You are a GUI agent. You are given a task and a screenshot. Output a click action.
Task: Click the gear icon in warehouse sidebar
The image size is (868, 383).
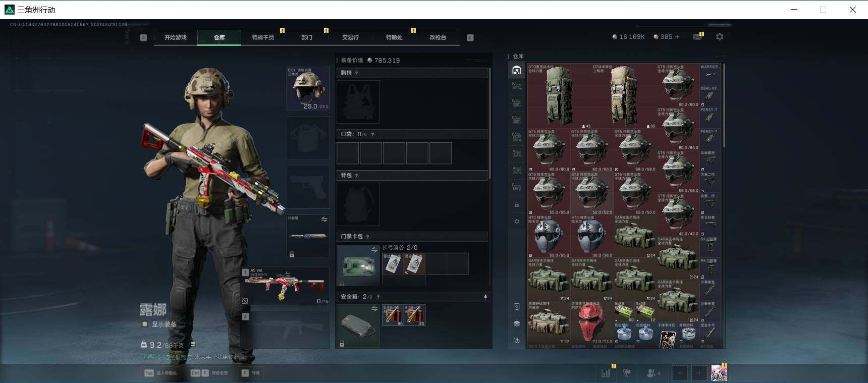coord(517,222)
